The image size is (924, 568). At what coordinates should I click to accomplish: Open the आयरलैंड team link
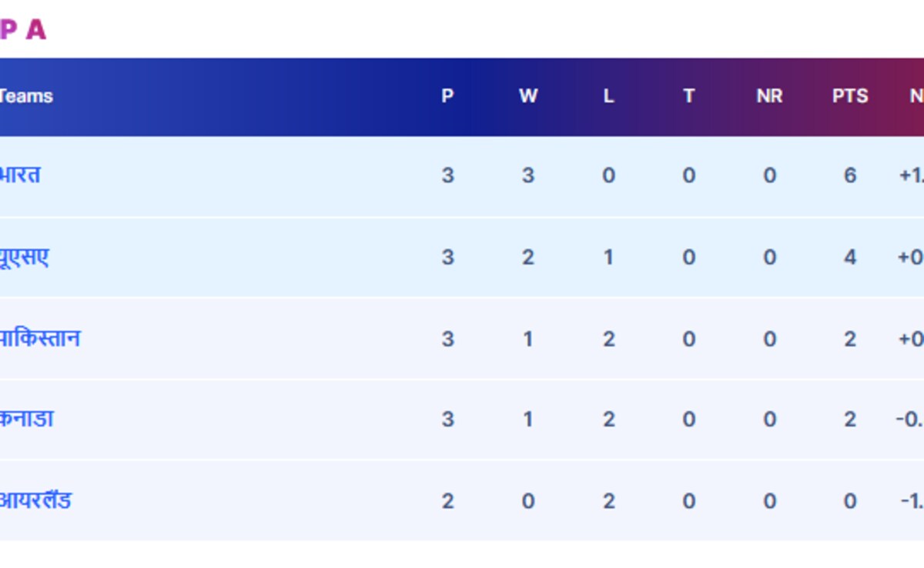pos(35,501)
